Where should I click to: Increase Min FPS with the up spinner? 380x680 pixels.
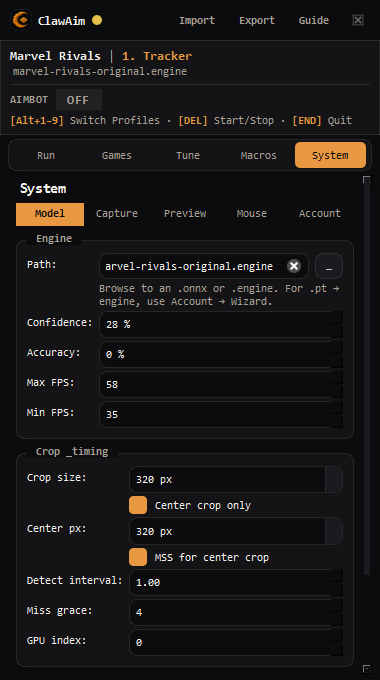(337, 408)
